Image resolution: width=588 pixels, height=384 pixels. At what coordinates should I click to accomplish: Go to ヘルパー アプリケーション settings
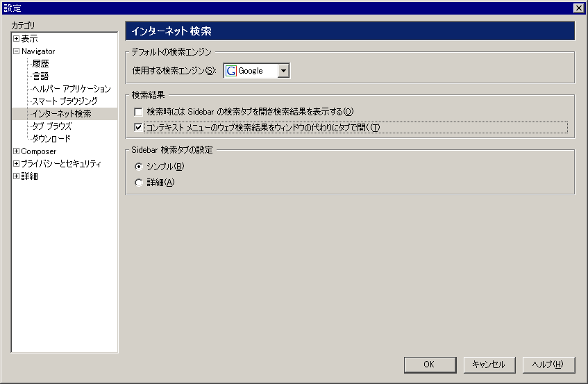coord(72,88)
